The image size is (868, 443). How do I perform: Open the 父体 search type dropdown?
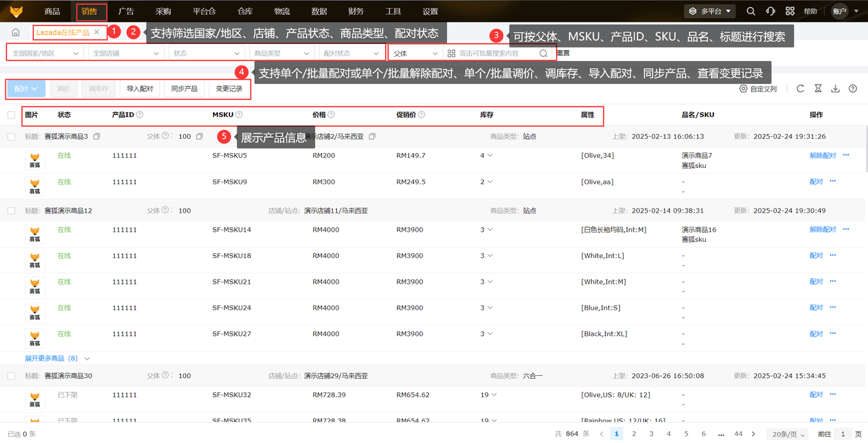tap(416, 54)
